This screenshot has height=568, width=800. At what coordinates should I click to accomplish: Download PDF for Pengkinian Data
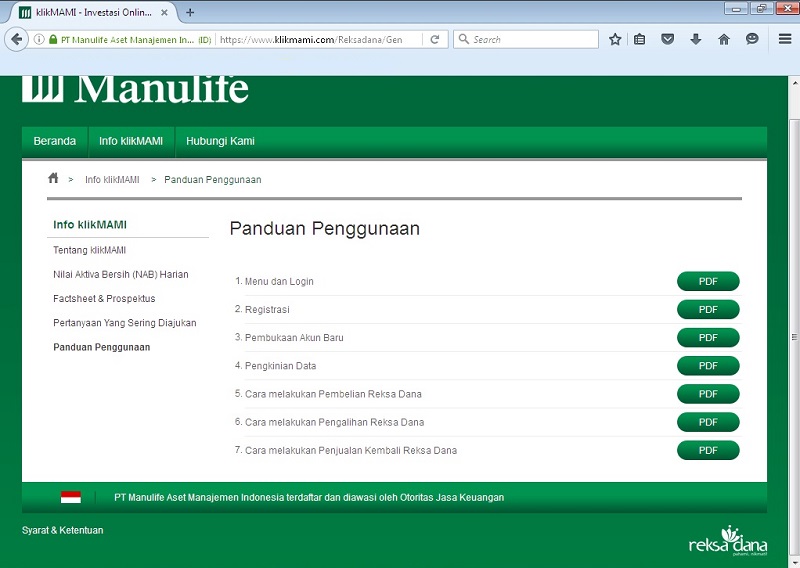pyautogui.click(x=708, y=366)
